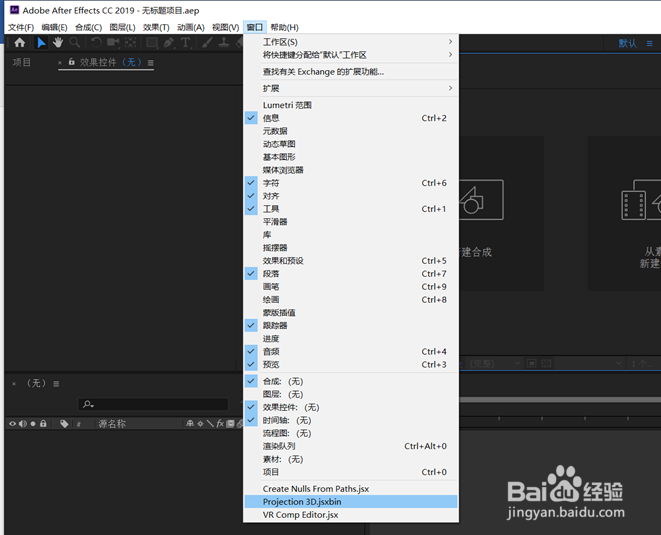This screenshot has height=535, width=661.
Task: Uncheck the 效果控件: (无) entry
Action: [x=350, y=407]
